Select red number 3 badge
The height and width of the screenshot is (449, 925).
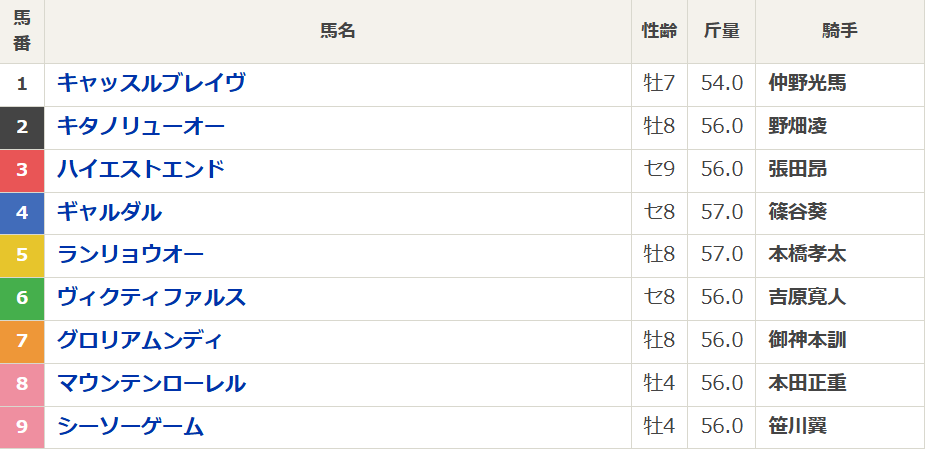point(22,169)
